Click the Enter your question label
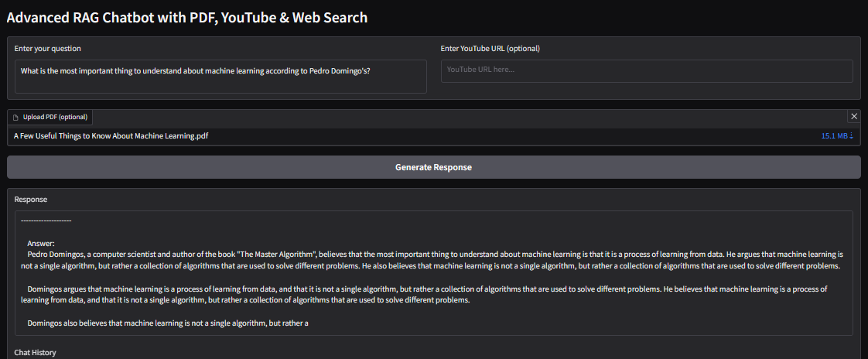This screenshot has width=868, height=359. point(47,49)
